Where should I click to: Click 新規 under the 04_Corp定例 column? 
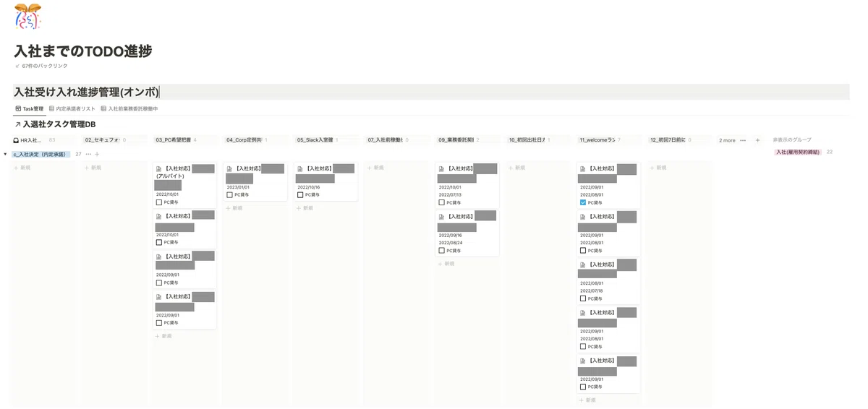pyautogui.click(x=236, y=208)
